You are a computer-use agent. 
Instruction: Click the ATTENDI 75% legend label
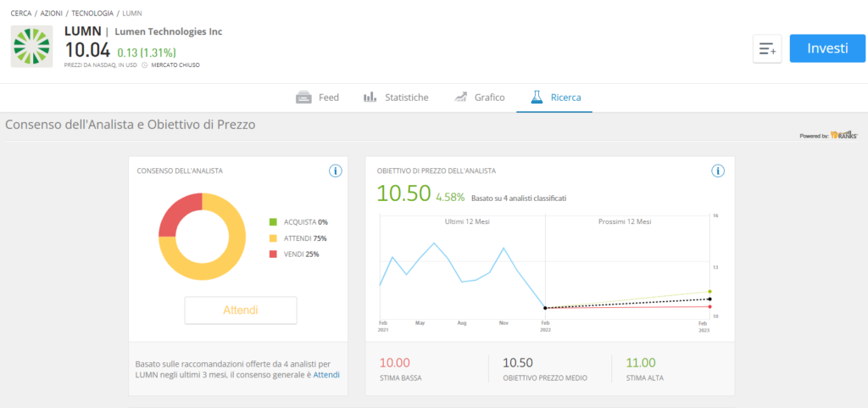coord(304,238)
